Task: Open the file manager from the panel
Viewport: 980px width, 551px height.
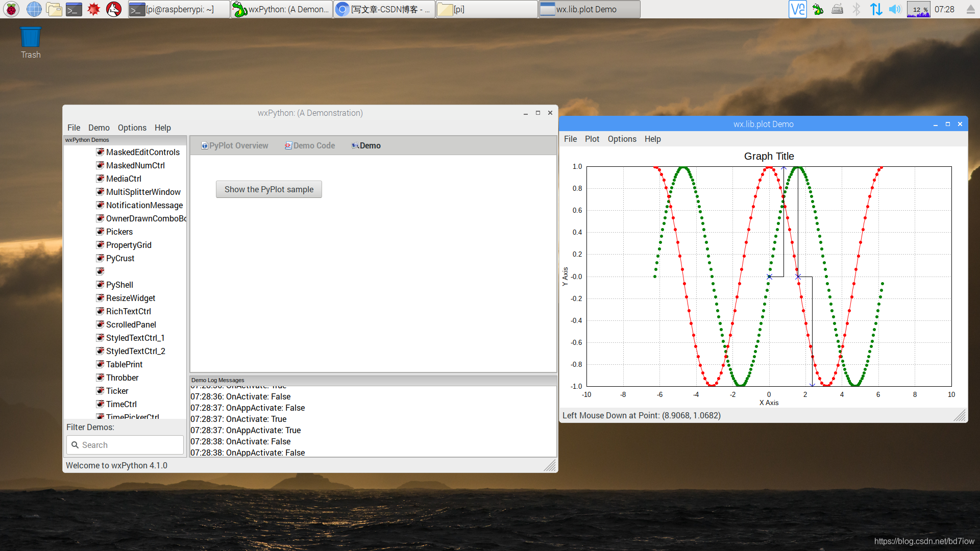Action: [x=54, y=9]
